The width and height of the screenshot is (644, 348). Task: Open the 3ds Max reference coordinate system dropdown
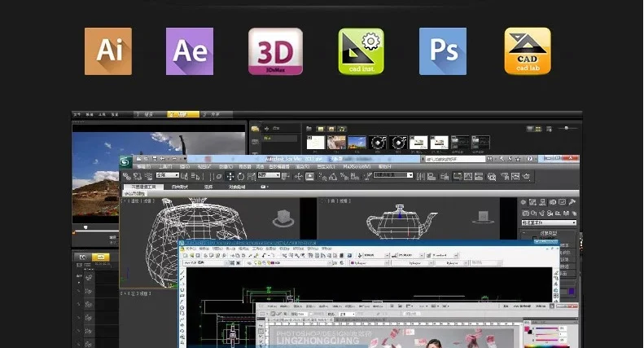269,176
